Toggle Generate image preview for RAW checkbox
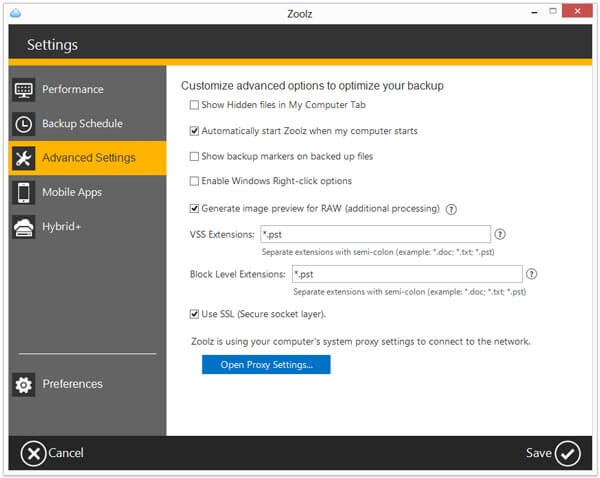Viewport: 600px width, 478px height. pyautogui.click(x=194, y=209)
